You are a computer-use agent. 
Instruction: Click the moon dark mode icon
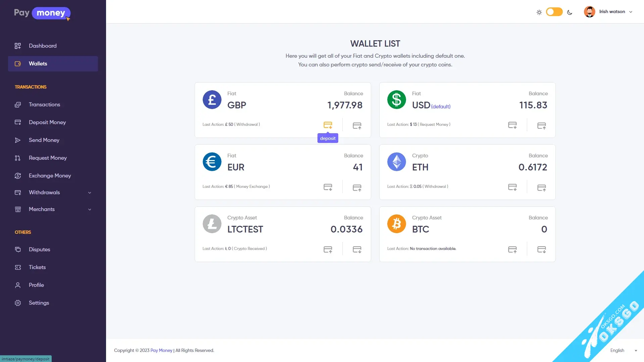tap(569, 12)
